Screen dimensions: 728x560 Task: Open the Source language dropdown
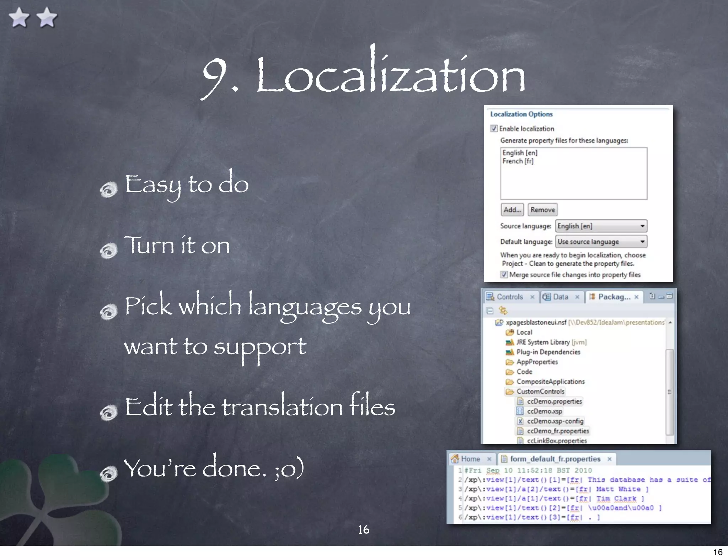pos(601,226)
